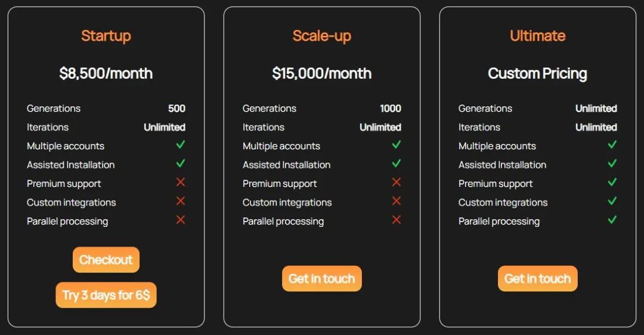Click Ultimate Parallel processing green checkmark

point(612,220)
